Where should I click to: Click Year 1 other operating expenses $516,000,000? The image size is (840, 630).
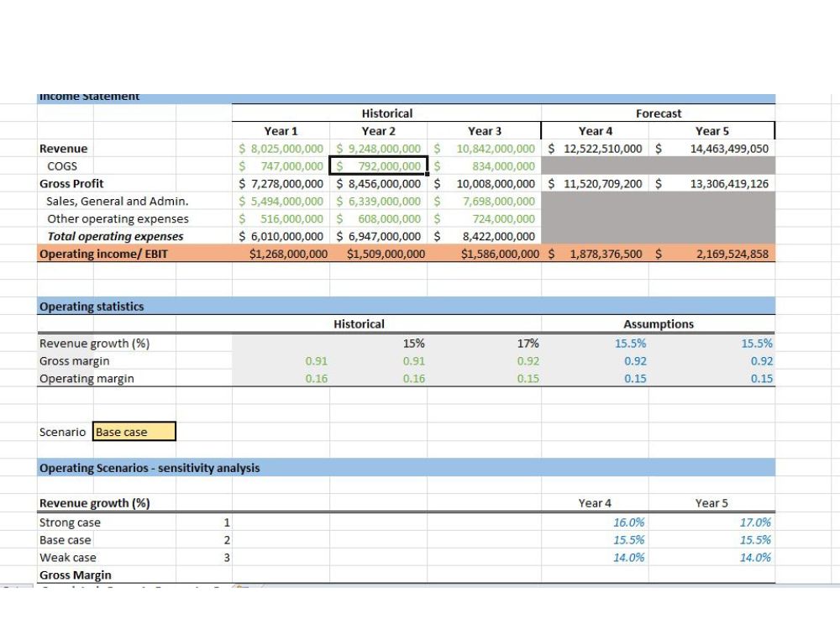tap(281, 218)
